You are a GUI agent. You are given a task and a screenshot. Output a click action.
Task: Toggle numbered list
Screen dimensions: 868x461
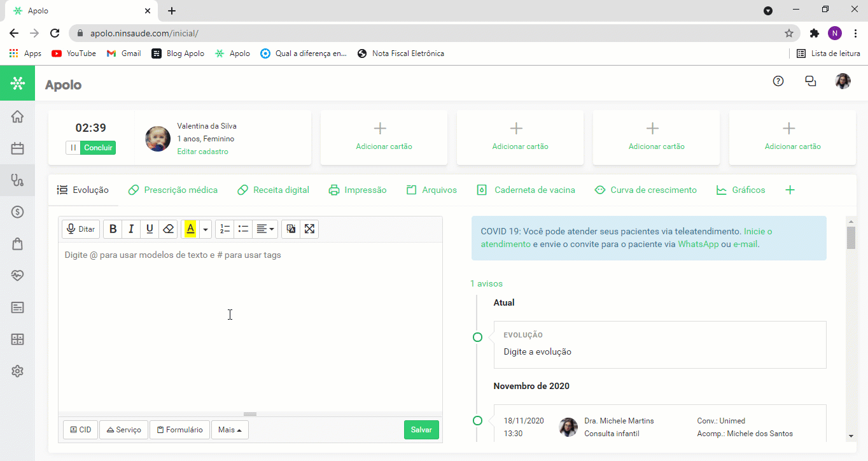[225, 229]
